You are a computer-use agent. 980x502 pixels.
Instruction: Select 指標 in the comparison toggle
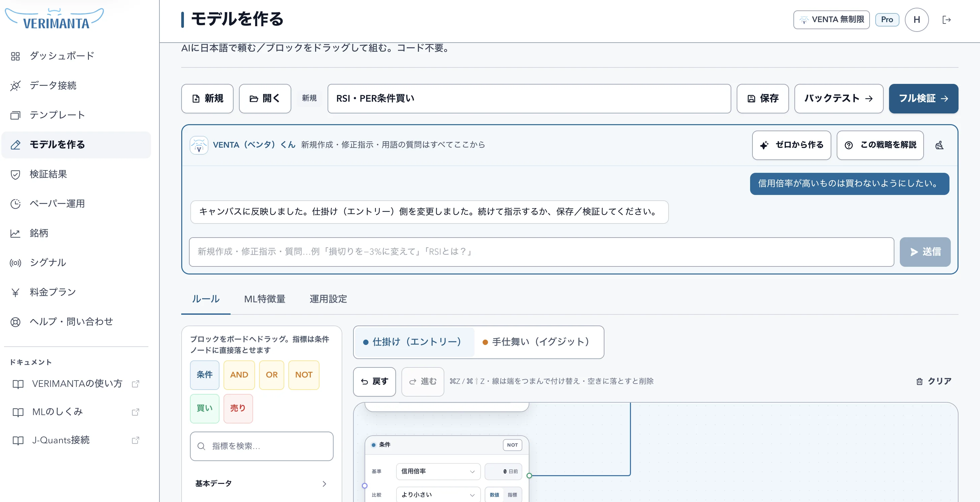(512, 495)
